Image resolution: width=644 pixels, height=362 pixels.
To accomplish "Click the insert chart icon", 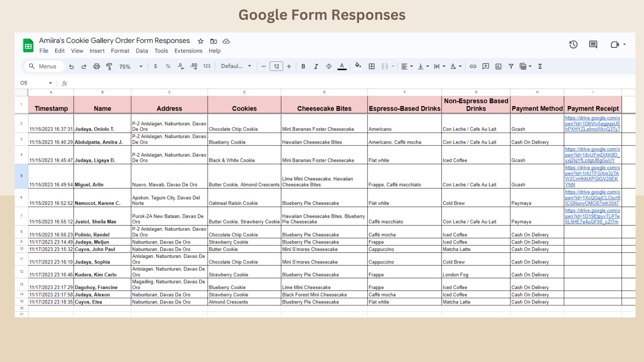I will [498, 66].
